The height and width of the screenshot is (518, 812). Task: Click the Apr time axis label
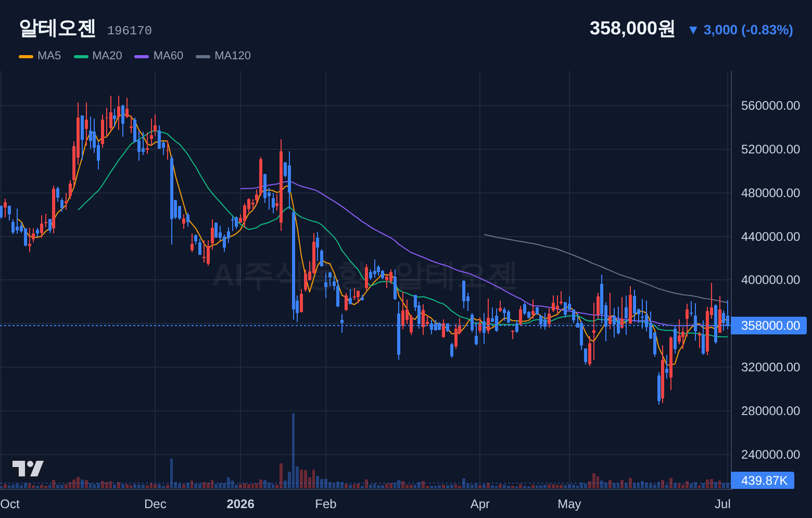(x=480, y=504)
